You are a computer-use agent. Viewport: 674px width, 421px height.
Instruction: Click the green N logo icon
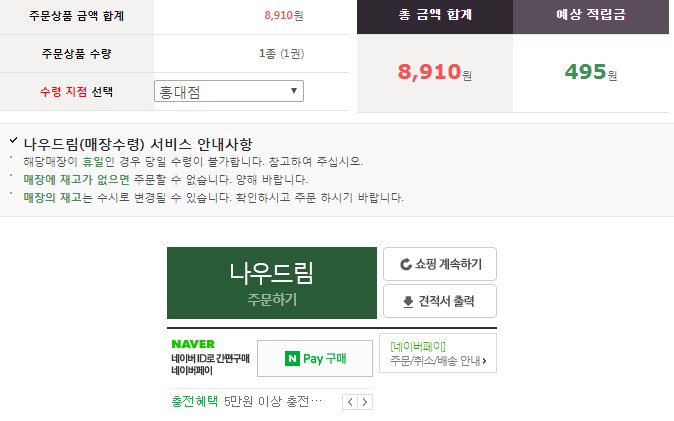pos(292,359)
